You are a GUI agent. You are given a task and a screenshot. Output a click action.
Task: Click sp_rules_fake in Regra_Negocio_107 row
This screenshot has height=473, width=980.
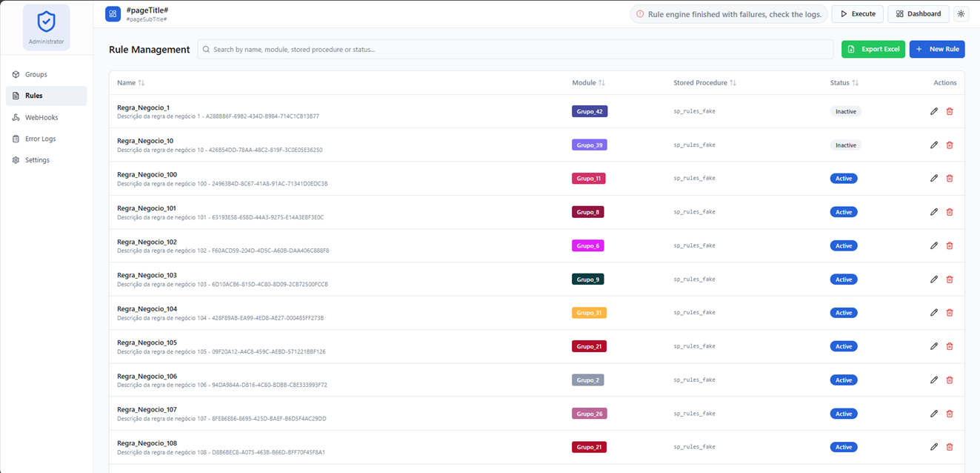click(x=694, y=414)
